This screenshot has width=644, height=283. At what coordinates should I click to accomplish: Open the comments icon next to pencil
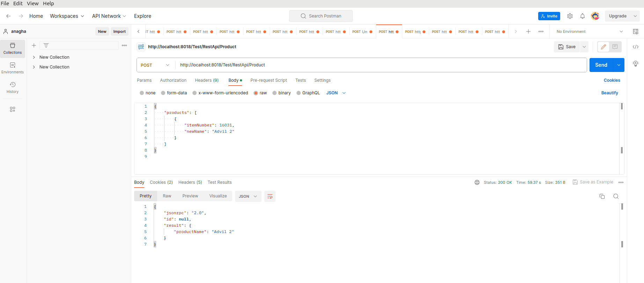click(x=615, y=47)
